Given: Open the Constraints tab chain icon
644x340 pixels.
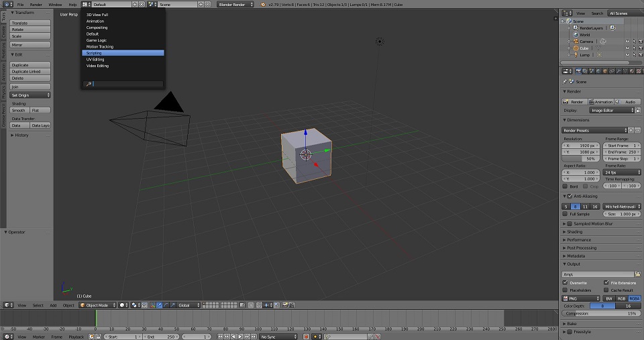Looking at the screenshot, I should [612, 71].
